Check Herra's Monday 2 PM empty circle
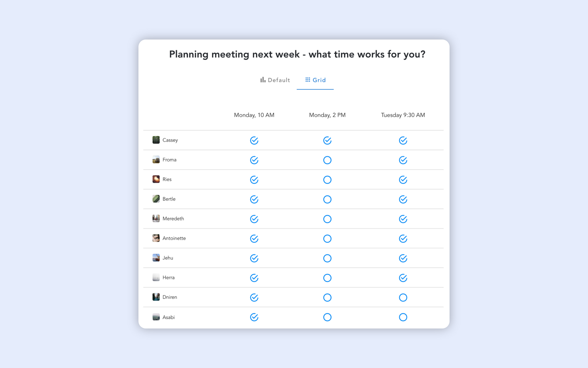Image resolution: width=588 pixels, height=368 pixels. 327,278
